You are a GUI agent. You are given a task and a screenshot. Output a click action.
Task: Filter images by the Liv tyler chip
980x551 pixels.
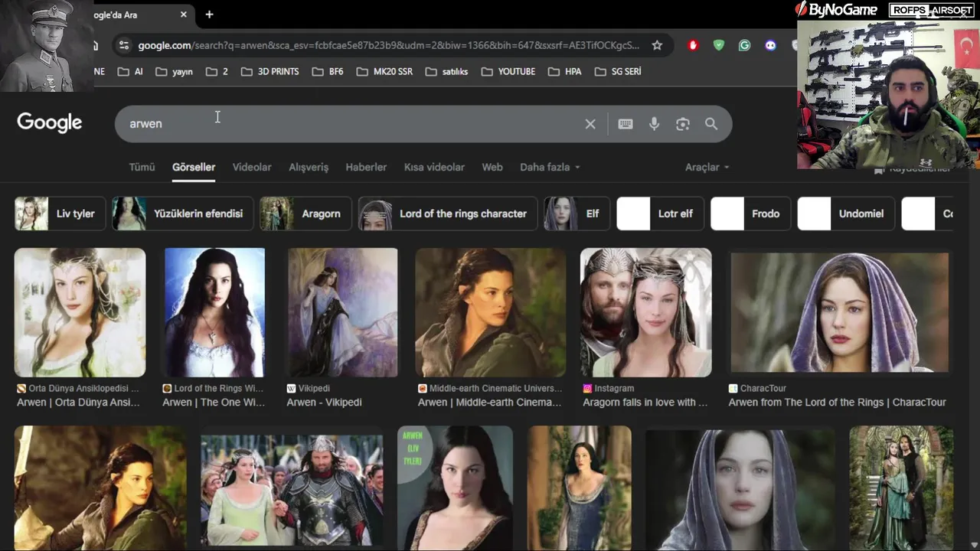click(60, 214)
